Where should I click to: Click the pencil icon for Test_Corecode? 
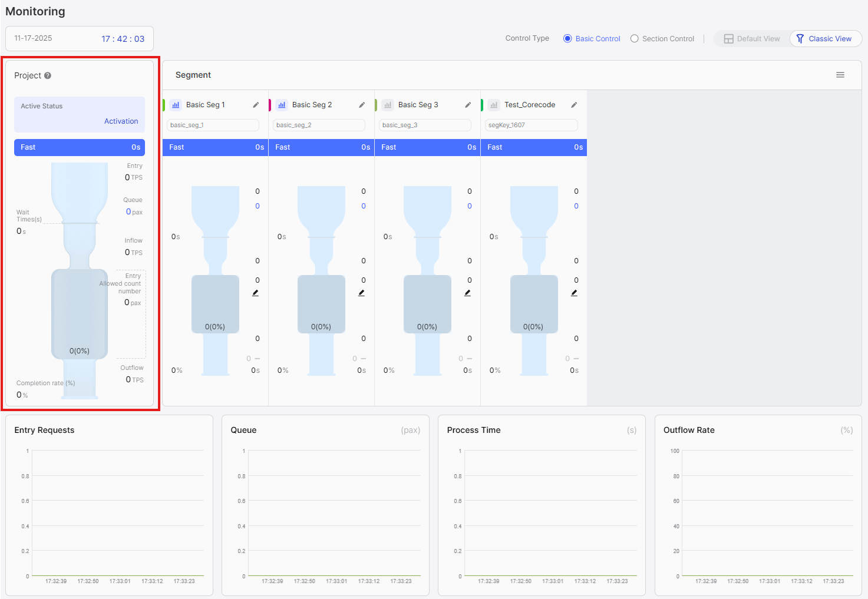pyautogui.click(x=574, y=104)
